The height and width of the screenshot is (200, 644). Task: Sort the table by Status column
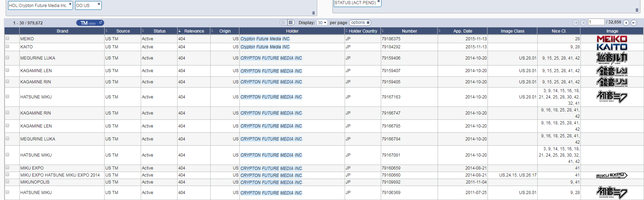pyautogui.click(x=159, y=31)
